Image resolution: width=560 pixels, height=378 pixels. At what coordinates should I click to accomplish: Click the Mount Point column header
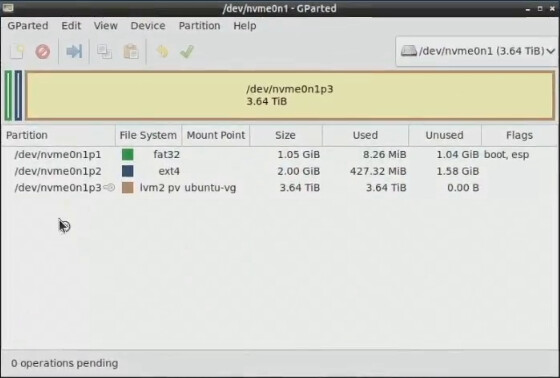tap(216, 135)
